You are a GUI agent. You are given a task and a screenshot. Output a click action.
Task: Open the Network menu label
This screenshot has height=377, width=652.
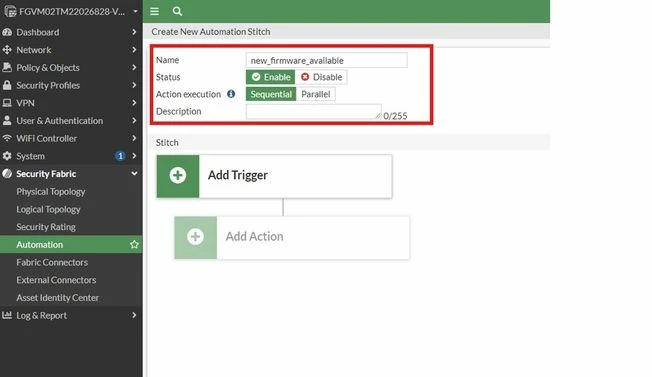[34, 50]
